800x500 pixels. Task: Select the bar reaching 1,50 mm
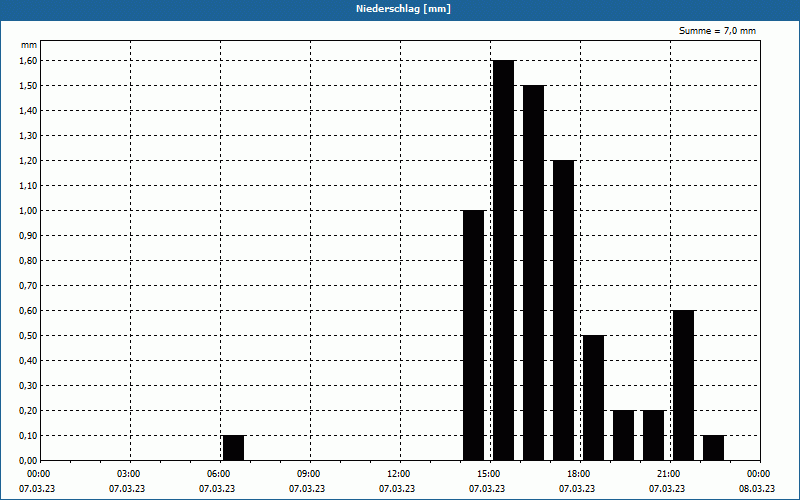pos(534,273)
